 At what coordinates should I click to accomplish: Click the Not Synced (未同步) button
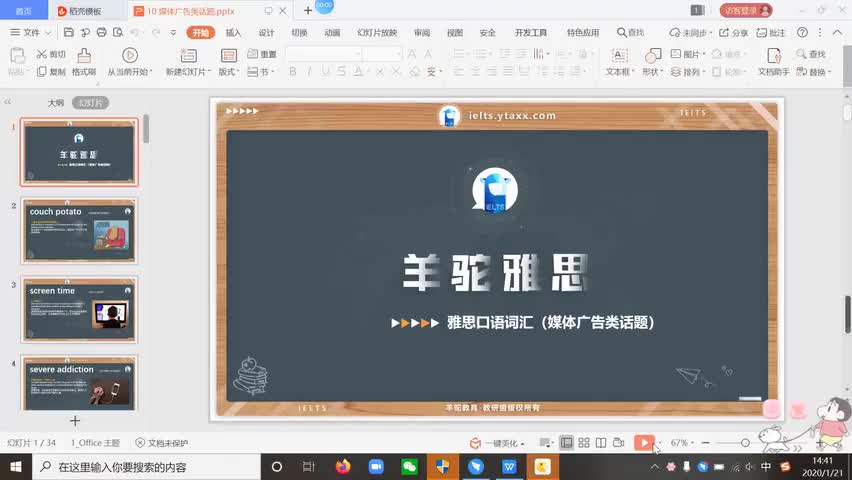tap(691, 33)
